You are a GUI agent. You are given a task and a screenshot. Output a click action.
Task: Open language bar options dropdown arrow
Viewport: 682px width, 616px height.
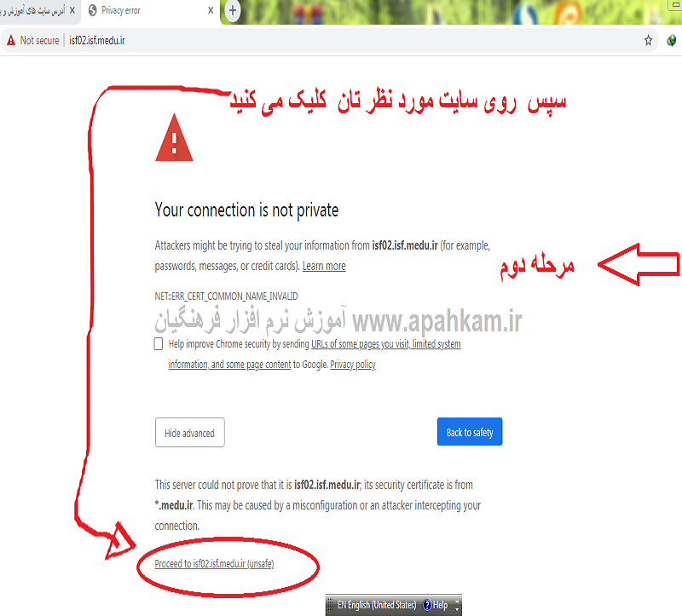(x=457, y=605)
